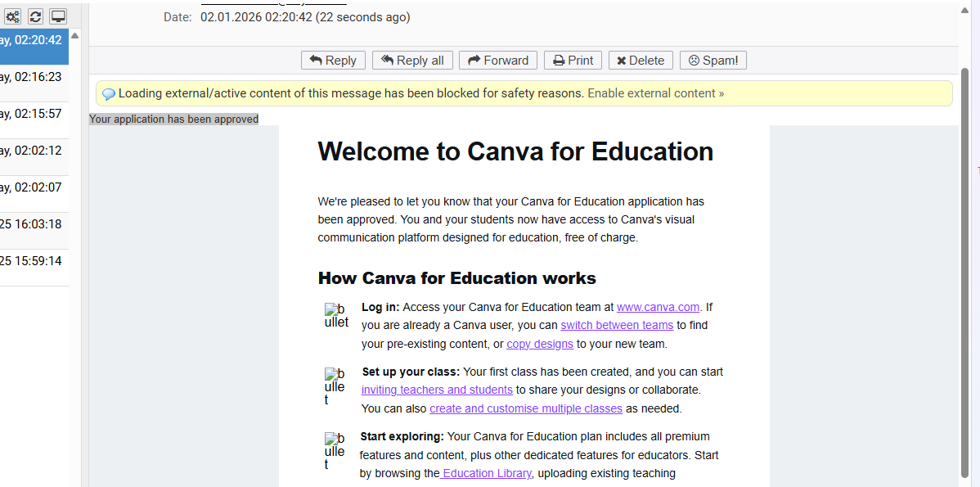
Task: Enable external content for this message
Action: tap(655, 93)
